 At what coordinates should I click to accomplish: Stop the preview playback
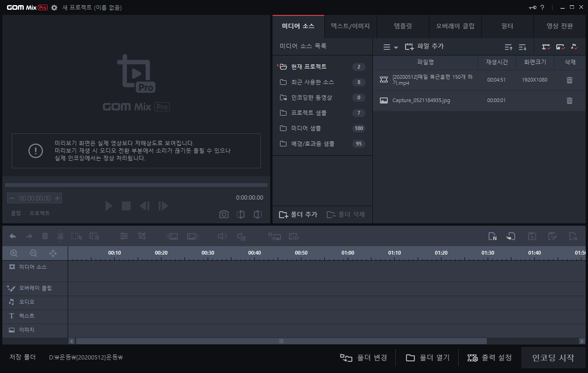126,206
